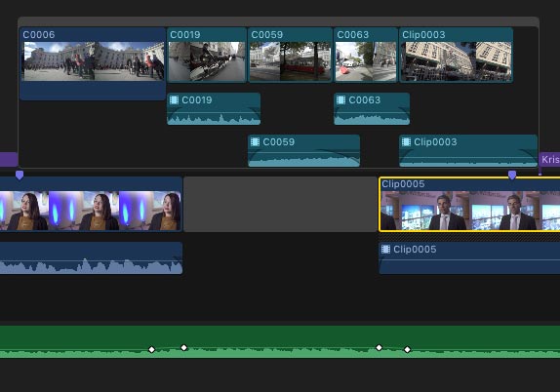Select the Clip0003 video clip thumbnail
Image resolution: width=560 pixels, height=392 pixels.
pos(456,61)
